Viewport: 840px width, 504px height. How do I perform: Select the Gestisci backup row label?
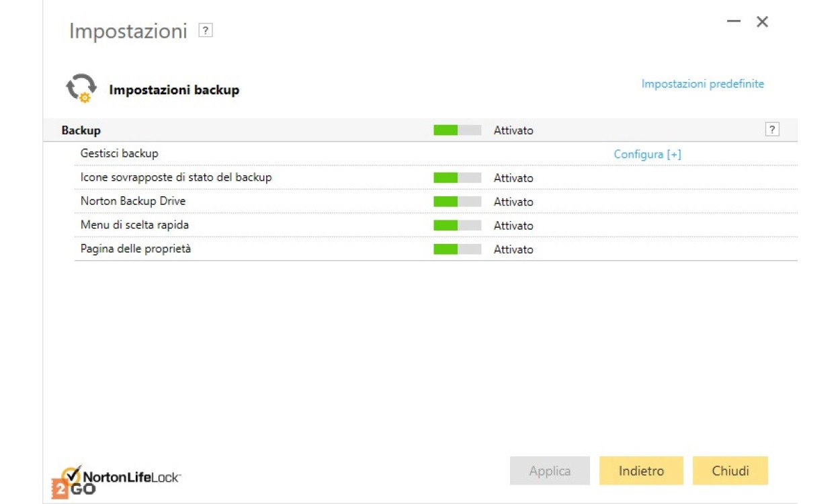119,154
